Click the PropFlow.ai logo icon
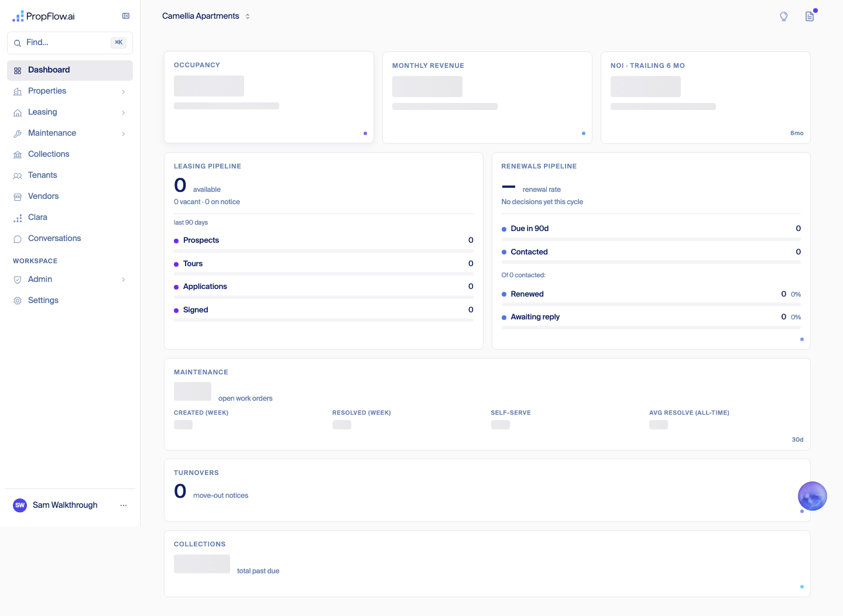Screen dimensions: 843x616 [x=18, y=16]
